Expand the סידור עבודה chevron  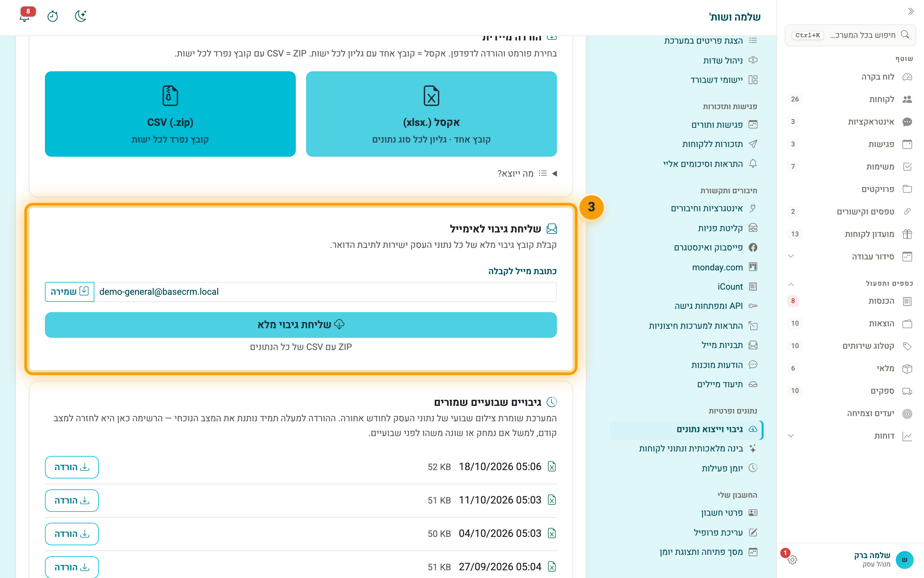pos(791,256)
